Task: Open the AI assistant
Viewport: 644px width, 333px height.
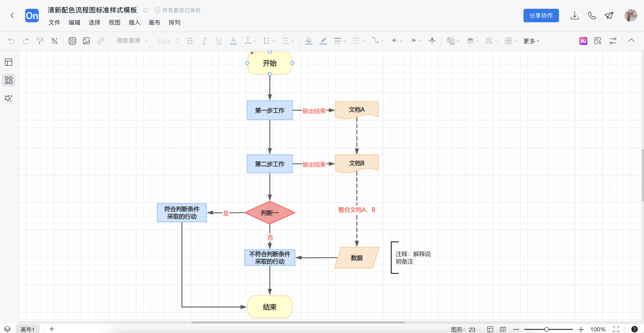Action: point(583,41)
